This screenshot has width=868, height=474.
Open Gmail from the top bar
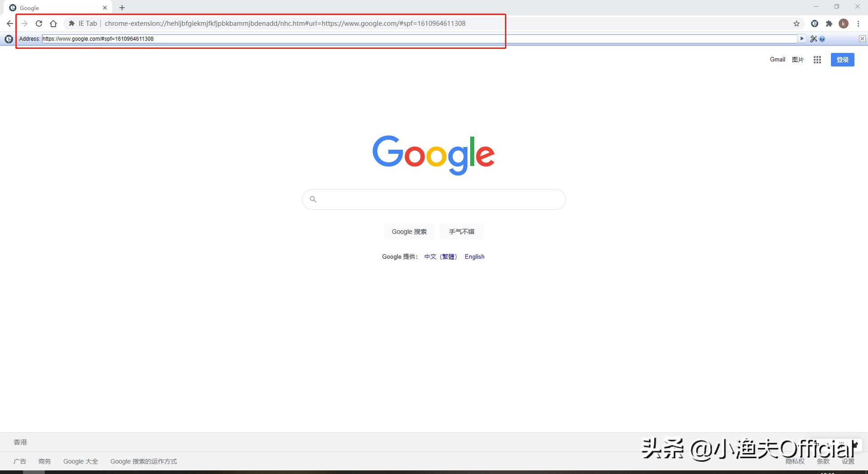click(x=777, y=59)
